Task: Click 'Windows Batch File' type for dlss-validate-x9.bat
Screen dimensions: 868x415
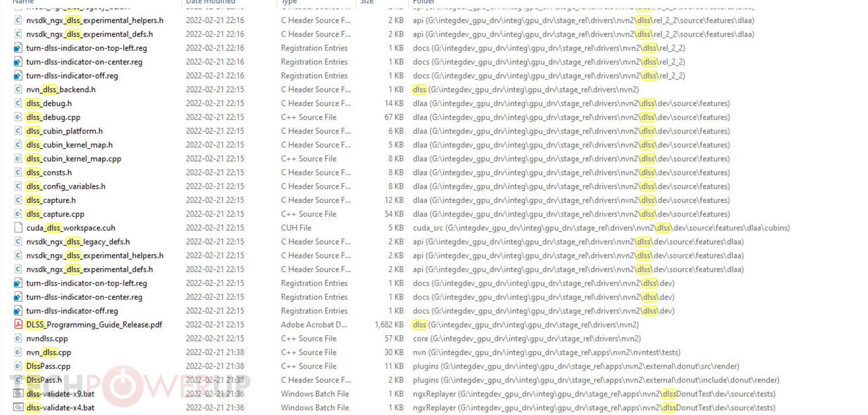Action: point(315,394)
